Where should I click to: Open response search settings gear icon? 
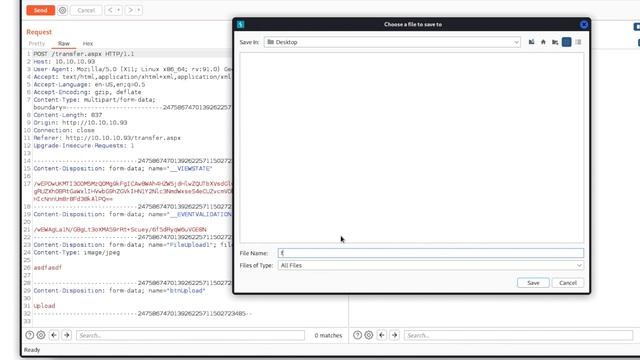[369, 335]
